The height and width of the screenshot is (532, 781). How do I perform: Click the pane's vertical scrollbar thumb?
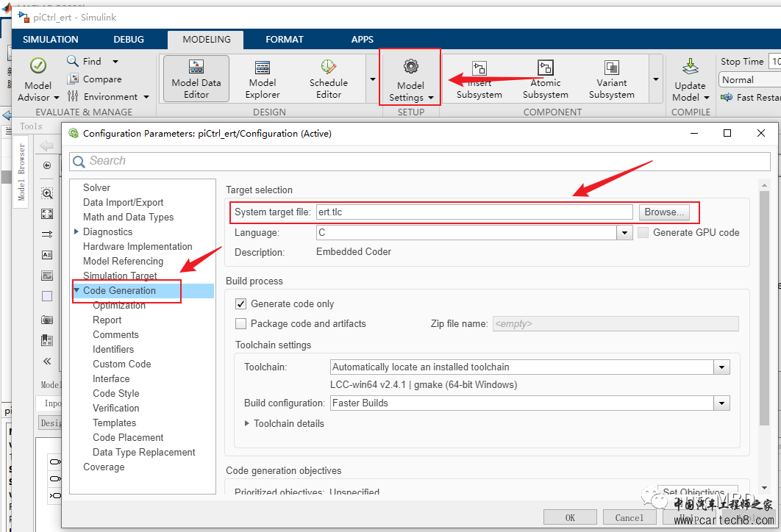pyautogui.click(x=765, y=307)
